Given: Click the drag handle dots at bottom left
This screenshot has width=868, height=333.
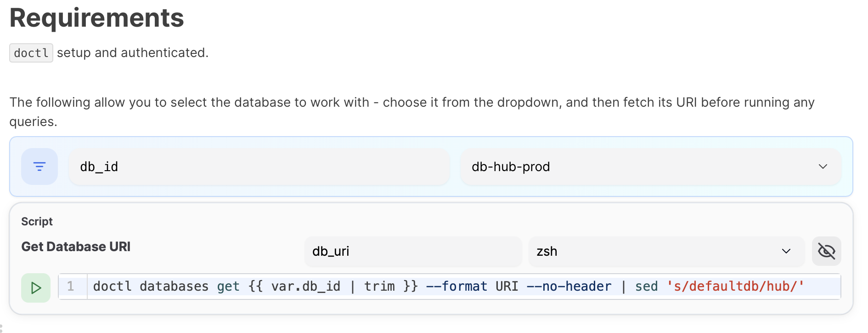Looking at the screenshot, I should [x=1, y=328].
